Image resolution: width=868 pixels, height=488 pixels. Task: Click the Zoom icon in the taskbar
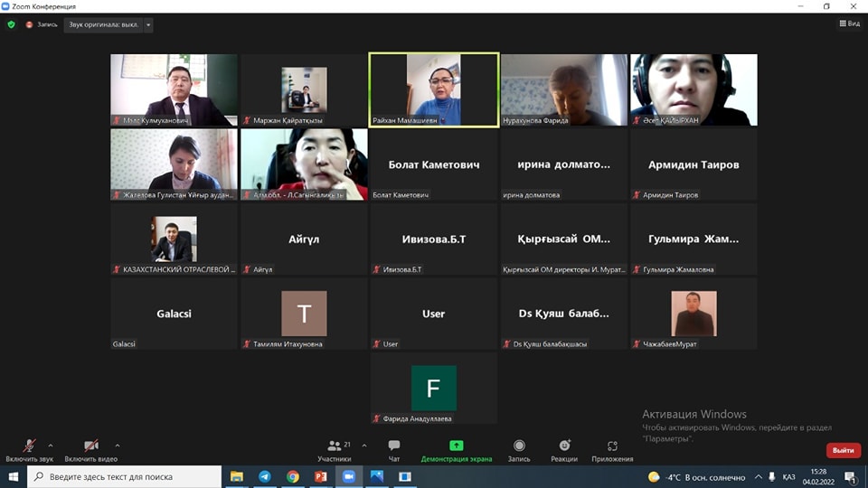(x=349, y=476)
